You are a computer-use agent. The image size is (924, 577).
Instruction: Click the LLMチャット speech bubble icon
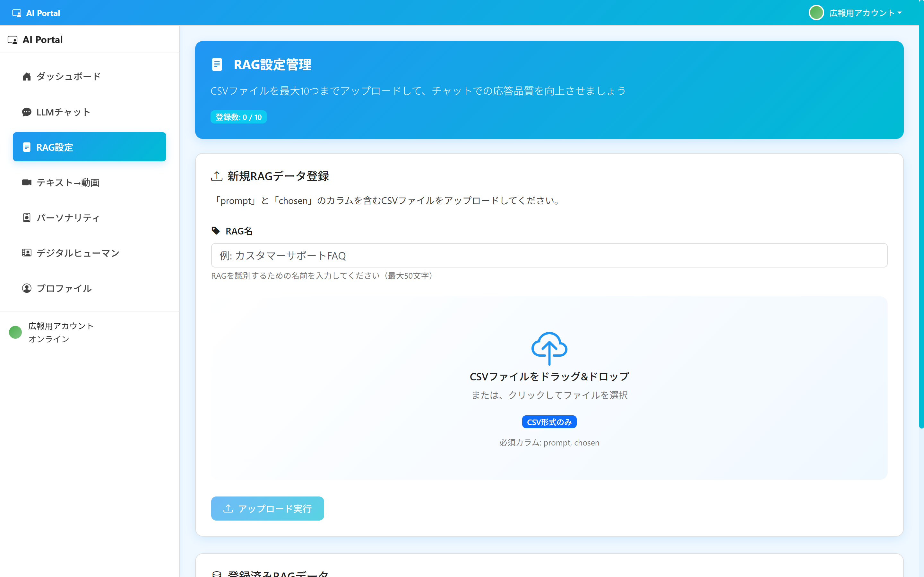(x=26, y=112)
